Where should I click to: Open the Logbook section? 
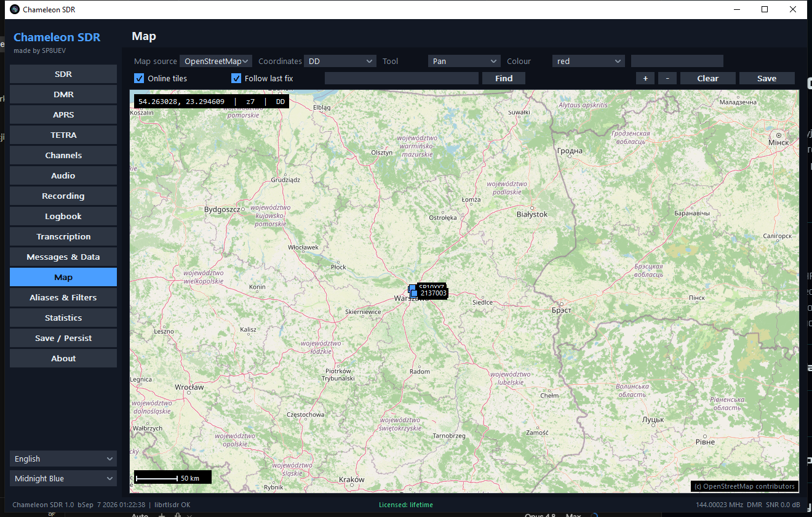coord(63,216)
